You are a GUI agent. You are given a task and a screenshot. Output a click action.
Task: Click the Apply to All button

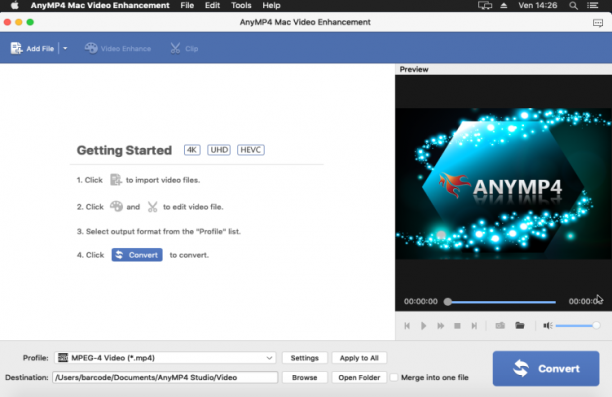[359, 358]
